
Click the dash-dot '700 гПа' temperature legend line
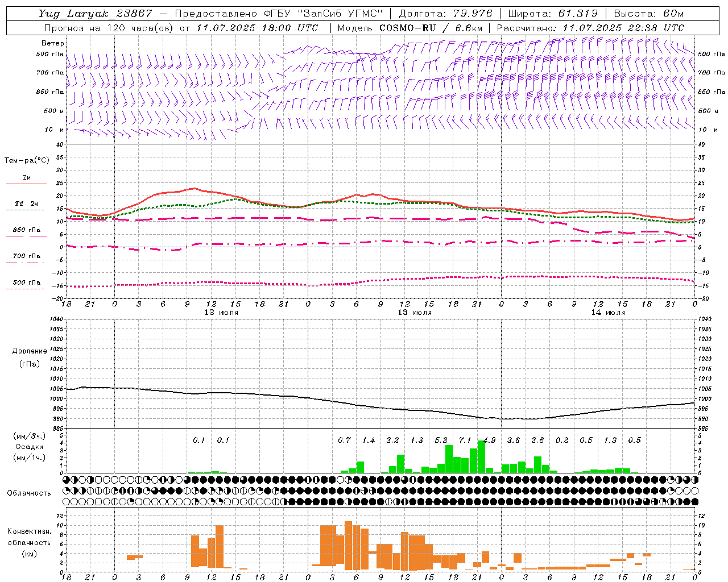(x=25, y=263)
